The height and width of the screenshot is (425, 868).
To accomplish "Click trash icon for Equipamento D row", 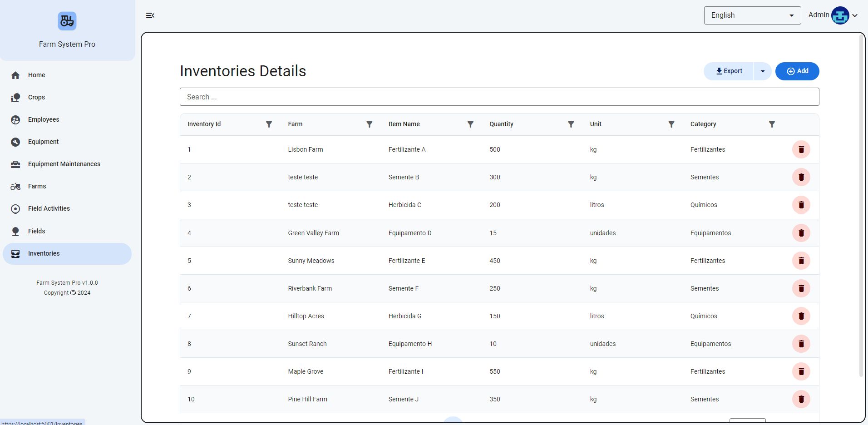I will pos(801,233).
